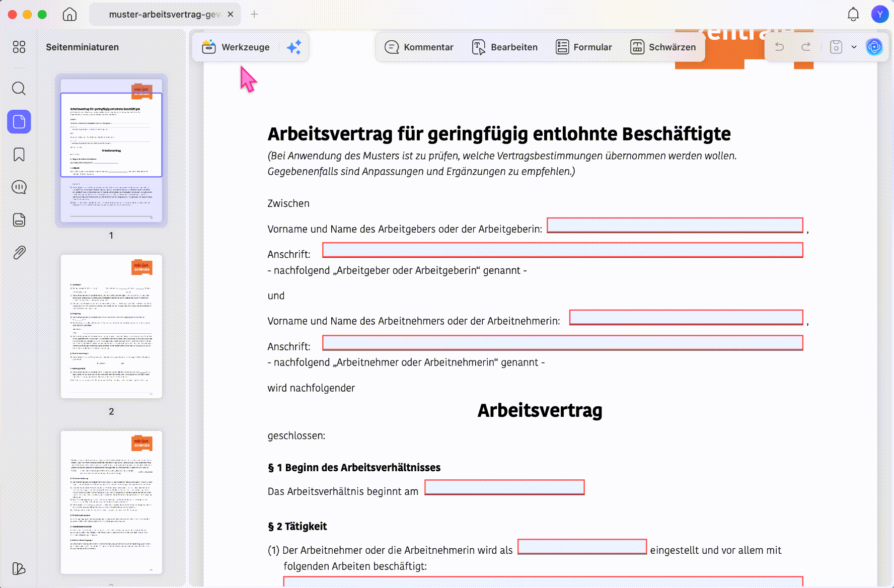Screen dimensions: 894x588
Task: Open the blue AI assistant circle icon
Action: point(874,47)
